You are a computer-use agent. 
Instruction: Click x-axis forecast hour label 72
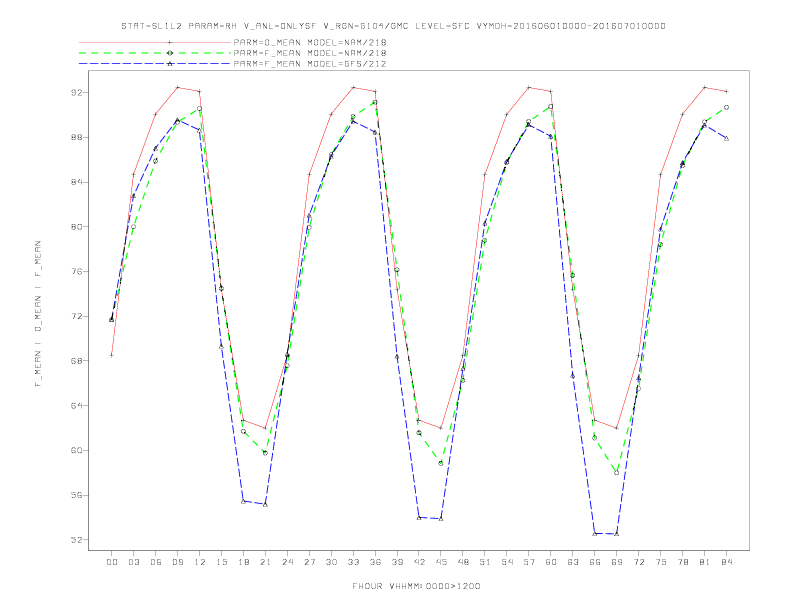tap(639, 562)
